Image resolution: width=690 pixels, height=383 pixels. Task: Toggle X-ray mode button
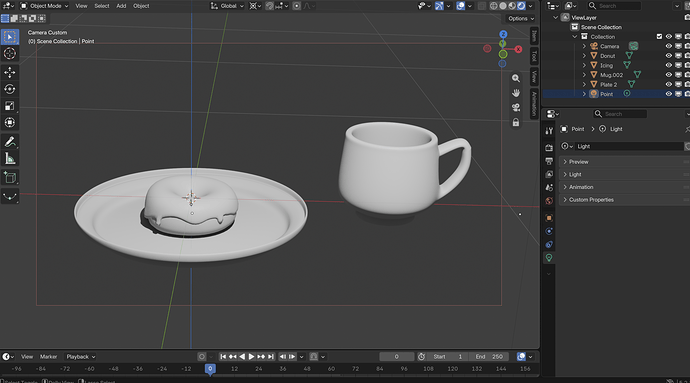pyautogui.click(x=482, y=6)
